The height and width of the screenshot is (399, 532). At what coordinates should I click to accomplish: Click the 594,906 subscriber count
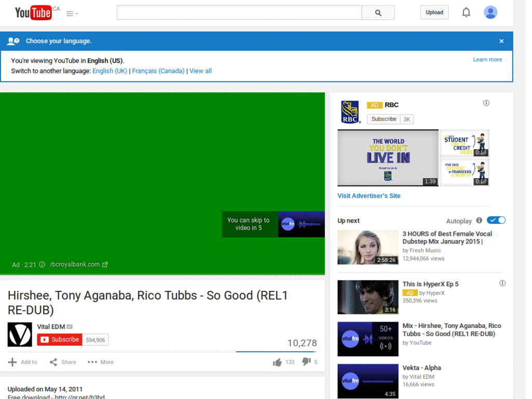96,340
